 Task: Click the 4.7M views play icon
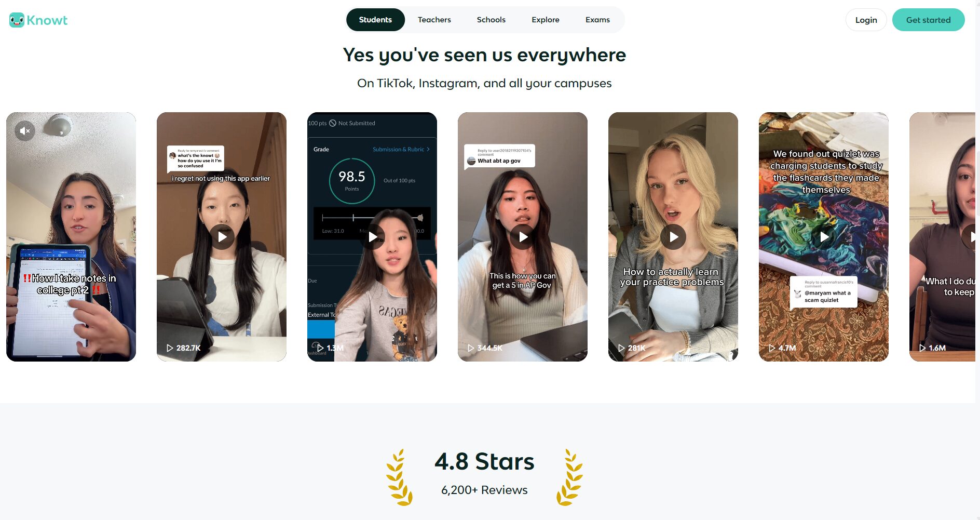point(772,348)
